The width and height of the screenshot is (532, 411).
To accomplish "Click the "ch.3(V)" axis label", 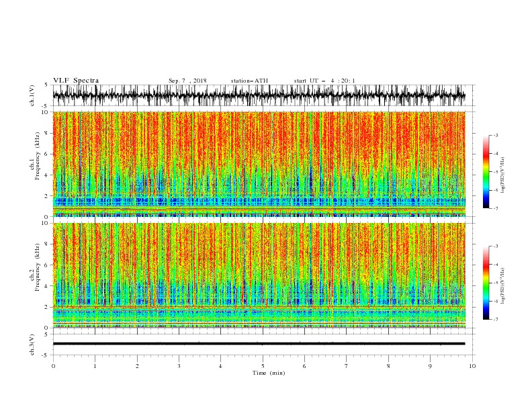I will click(32, 345).
